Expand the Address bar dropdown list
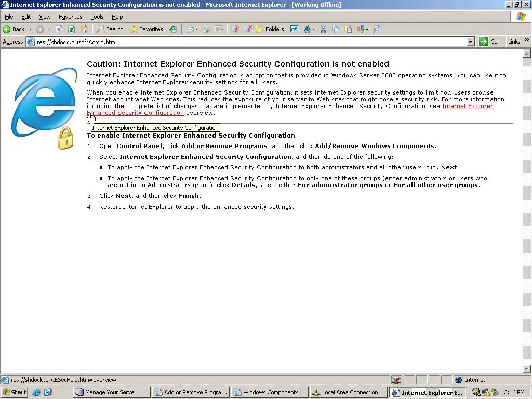Image resolution: width=532 pixels, height=399 pixels. 470,42
